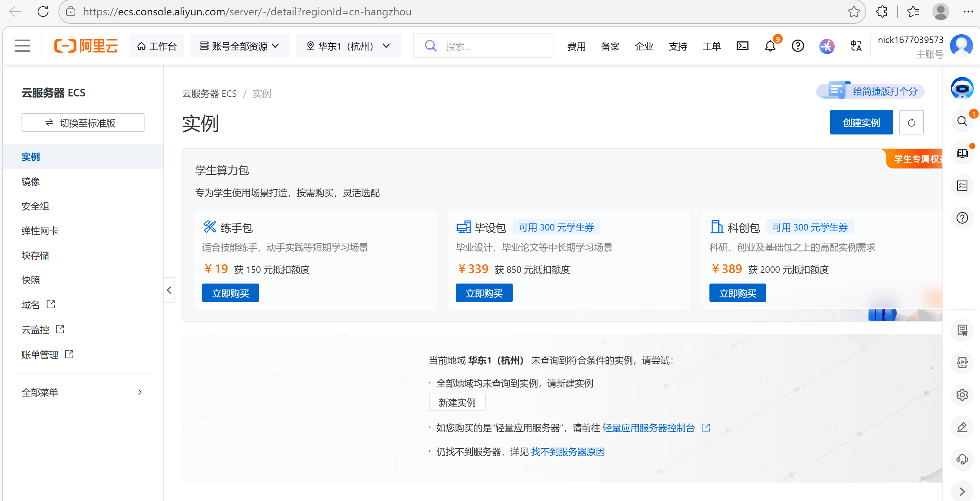Click the AI assistant robot icon
Viewport: 980px width, 501px height.
[962, 88]
